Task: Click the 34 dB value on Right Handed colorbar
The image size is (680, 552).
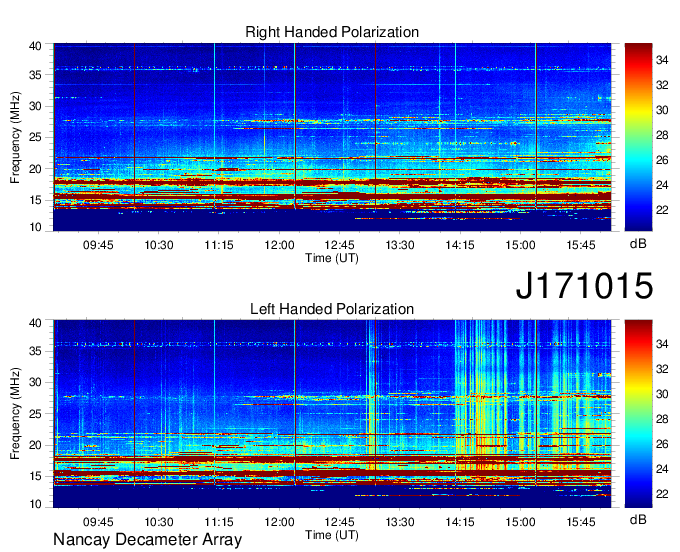Action: [x=662, y=60]
